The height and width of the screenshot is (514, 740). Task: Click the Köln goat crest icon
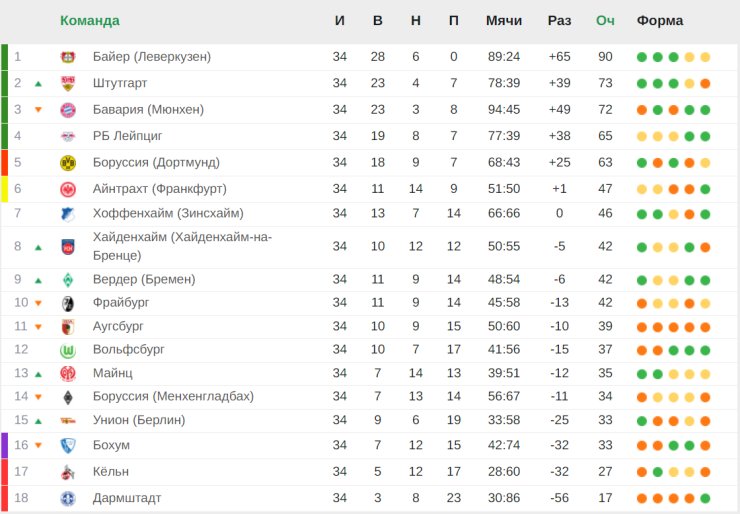coord(68,472)
